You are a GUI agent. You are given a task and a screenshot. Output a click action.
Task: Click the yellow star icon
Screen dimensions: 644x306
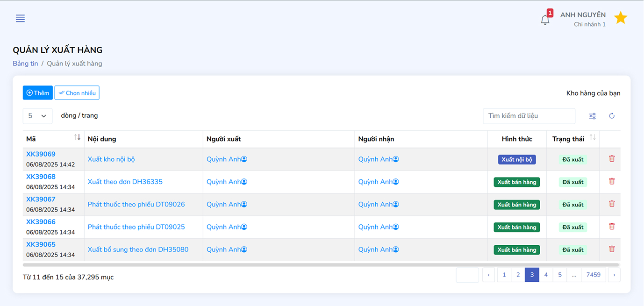[x=620, y=18]
